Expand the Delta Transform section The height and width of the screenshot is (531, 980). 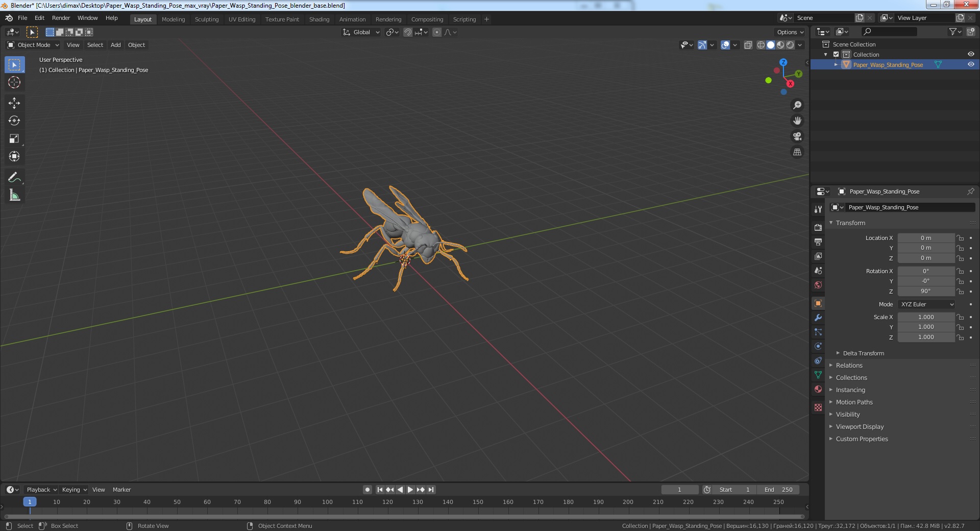tap(863, 353)
